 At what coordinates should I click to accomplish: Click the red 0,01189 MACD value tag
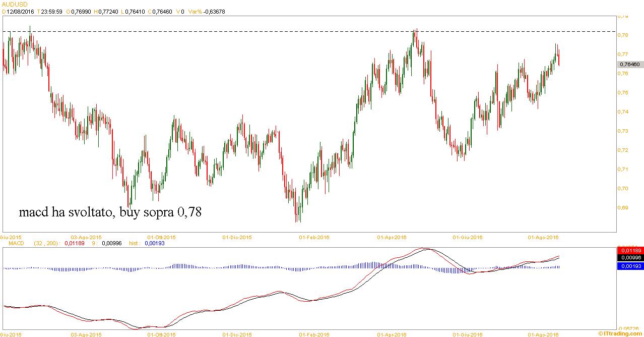[629, 250]
